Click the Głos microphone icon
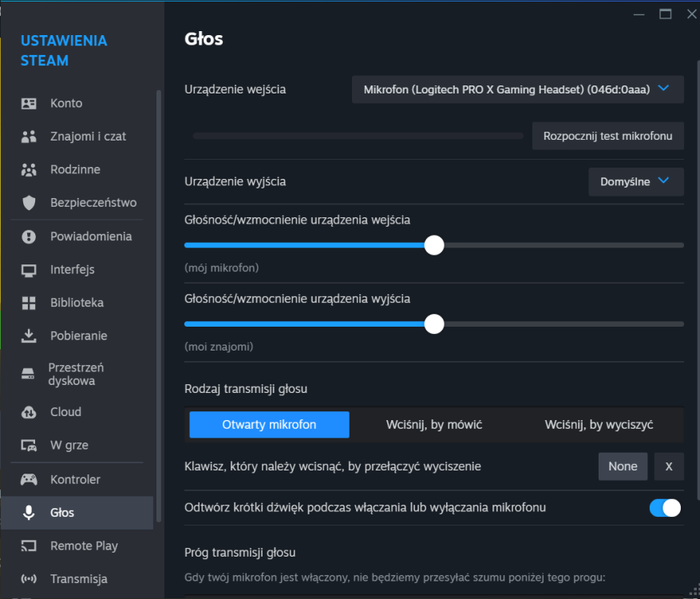The image size is (700, 599). tap(29, 512)
